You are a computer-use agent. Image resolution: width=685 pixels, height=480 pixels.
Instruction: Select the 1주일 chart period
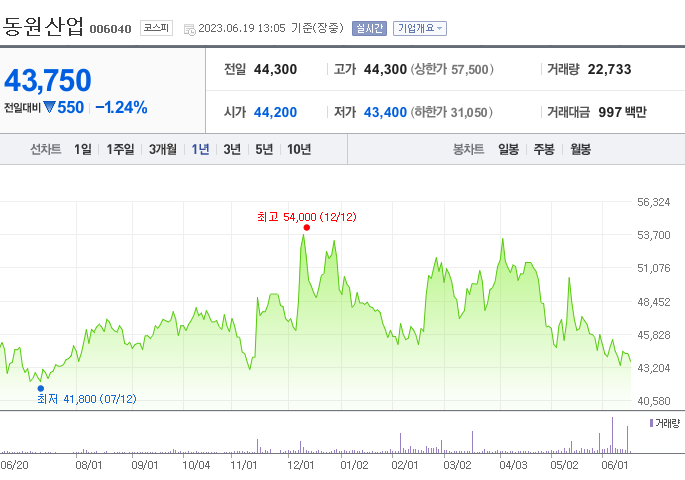pos(121,149)
